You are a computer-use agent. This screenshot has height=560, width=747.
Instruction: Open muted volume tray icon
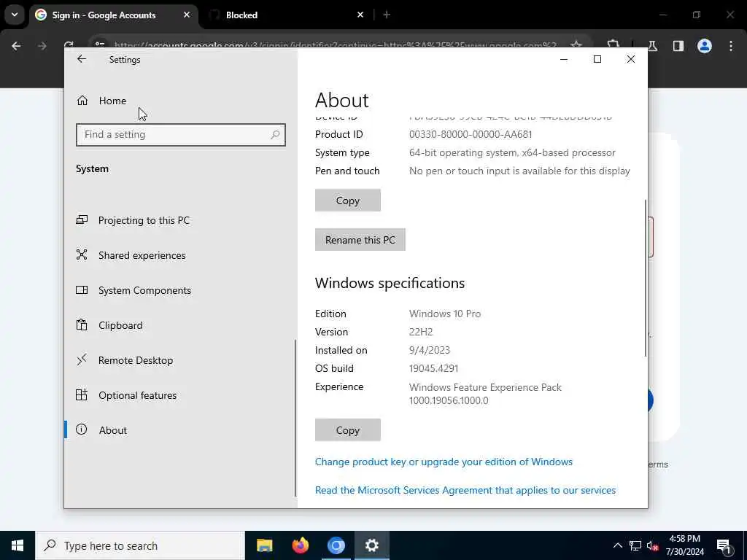[652, 545]
